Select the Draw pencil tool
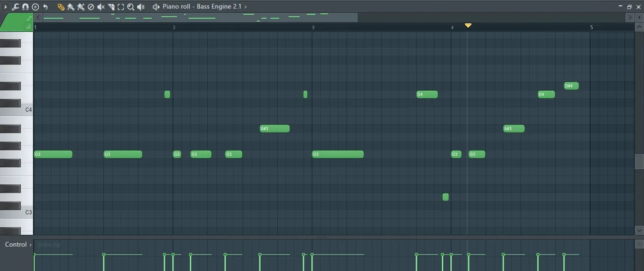 click(x=61, y=7)
